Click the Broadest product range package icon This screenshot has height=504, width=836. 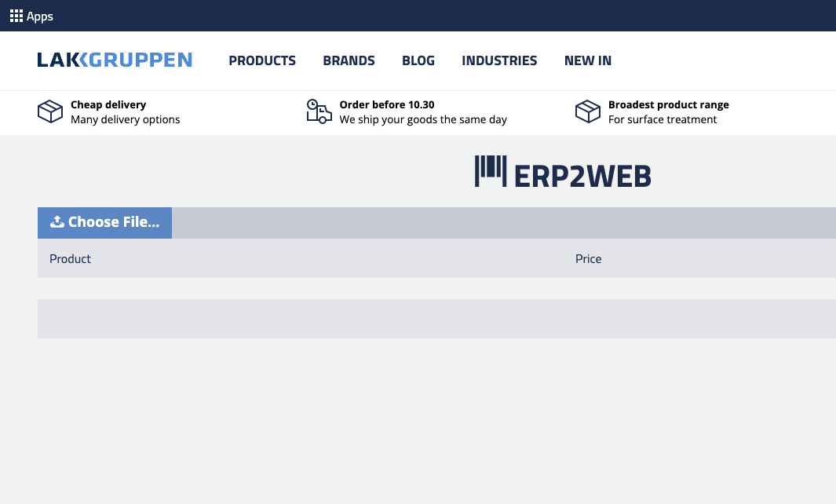click(587, 111)
